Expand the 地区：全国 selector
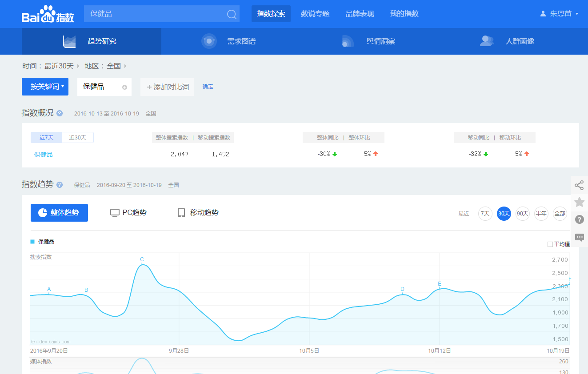This screenshot has height=374, width=588. [x=106, y=66]
